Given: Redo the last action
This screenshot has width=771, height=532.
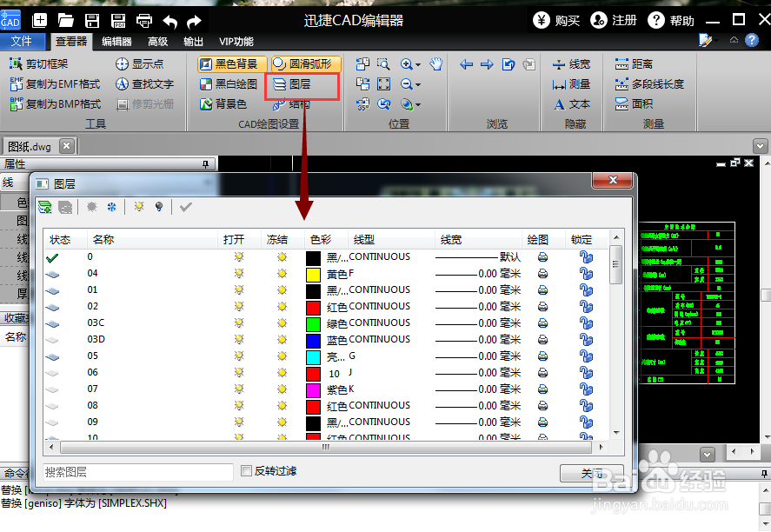Looking at the screenshot, I should (x=194, y=21).
